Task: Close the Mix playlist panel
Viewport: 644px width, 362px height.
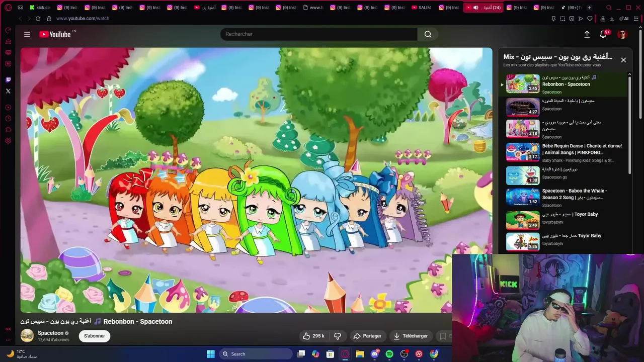Action: [x=623, y=60]
